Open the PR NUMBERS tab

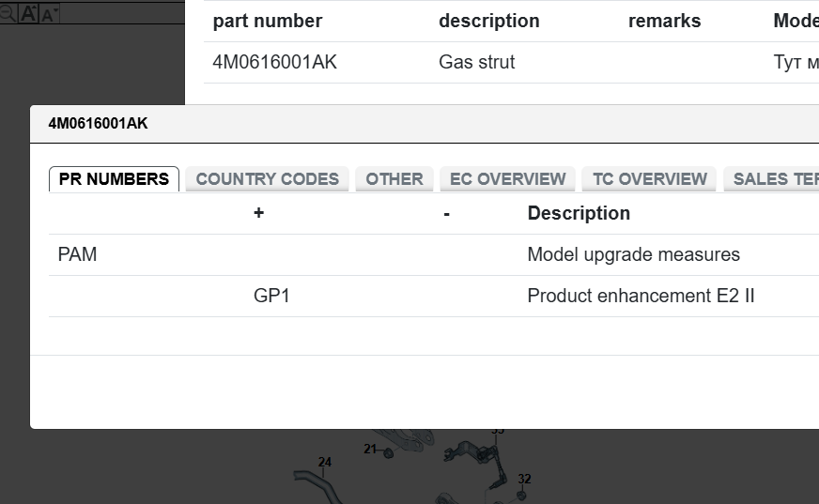click(114, 179)
